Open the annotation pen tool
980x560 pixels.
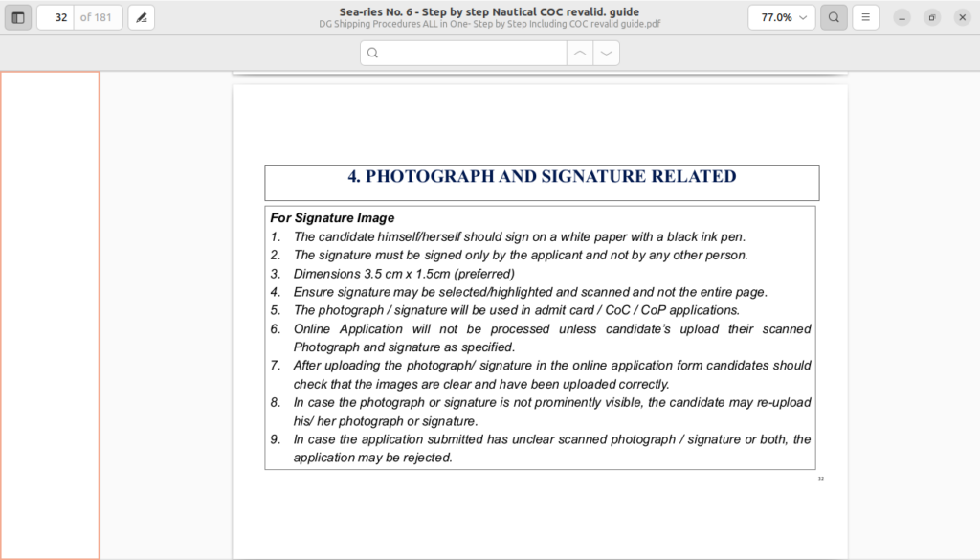pos(141,17)
